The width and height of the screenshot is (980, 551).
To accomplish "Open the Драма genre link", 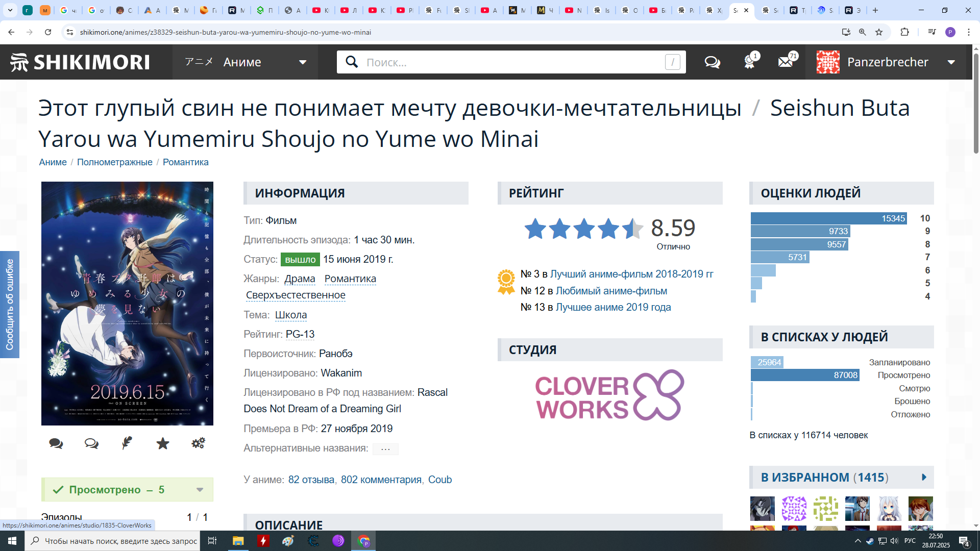I will (300, 279).
